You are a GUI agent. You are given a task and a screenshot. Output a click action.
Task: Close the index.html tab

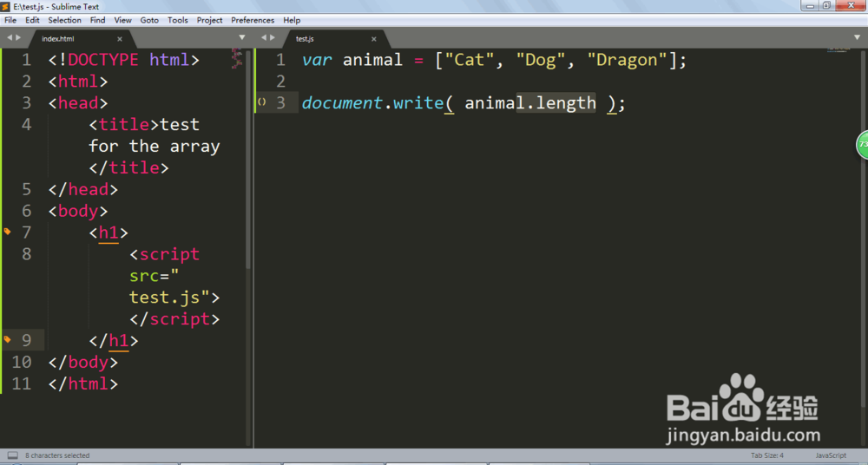pos(120,39)
